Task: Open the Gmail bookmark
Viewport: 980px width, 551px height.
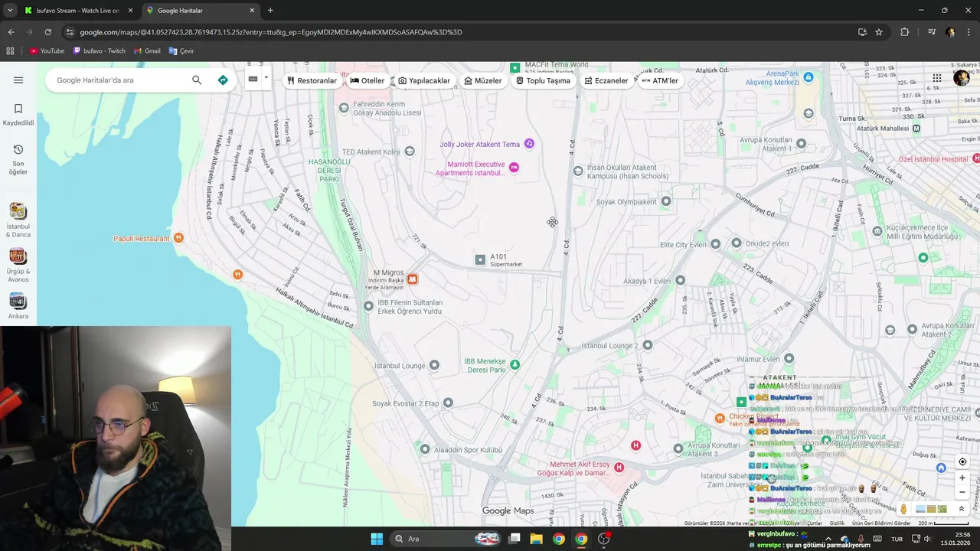Action: click(x=147, y=51)
